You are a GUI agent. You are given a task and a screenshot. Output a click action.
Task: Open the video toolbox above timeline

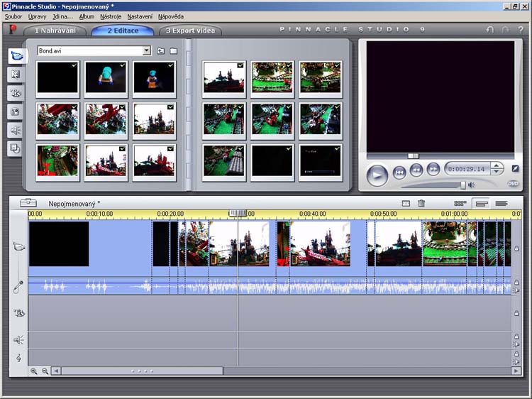pyautogui.click(x=28, y=203)
